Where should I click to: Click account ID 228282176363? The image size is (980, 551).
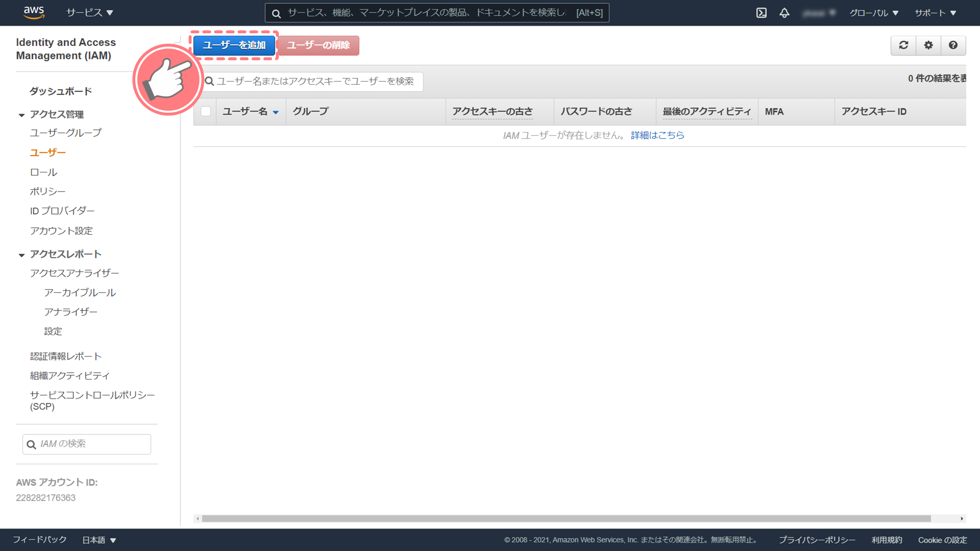point(46,498)
